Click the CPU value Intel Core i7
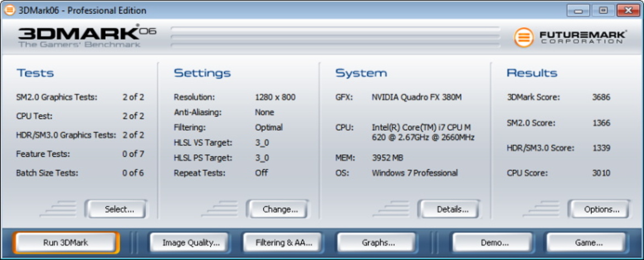 (x=423, y=132)
